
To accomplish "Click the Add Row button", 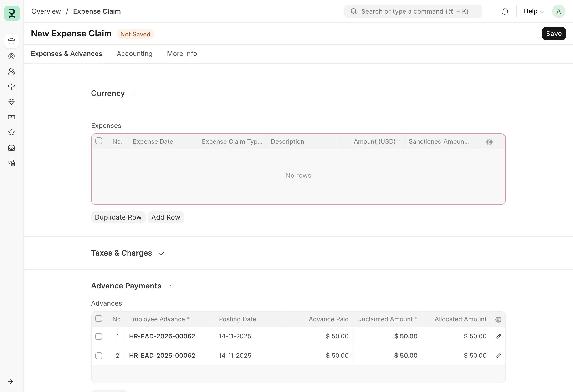I will (x=166, y=217).
